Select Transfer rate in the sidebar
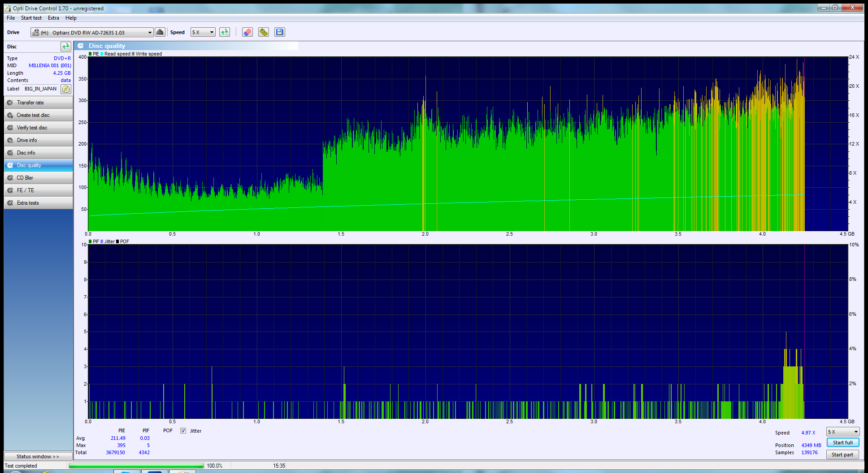 tap(39, 103)
